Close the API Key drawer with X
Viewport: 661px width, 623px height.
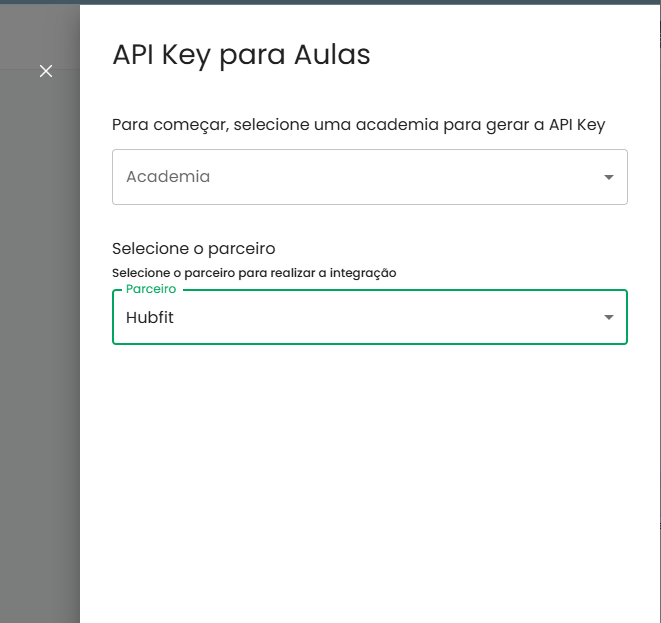(x=45, y=71)
